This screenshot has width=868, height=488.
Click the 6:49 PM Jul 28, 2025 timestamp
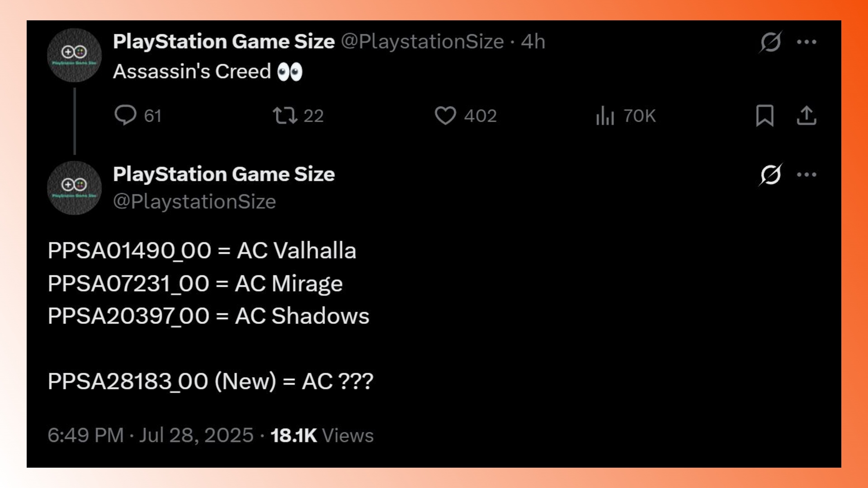[151, 435]
